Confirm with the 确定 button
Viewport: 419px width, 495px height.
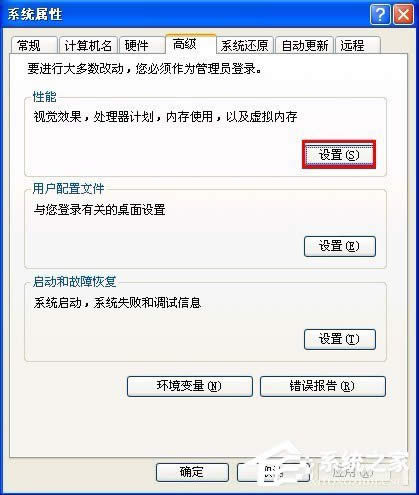(192, 472)
